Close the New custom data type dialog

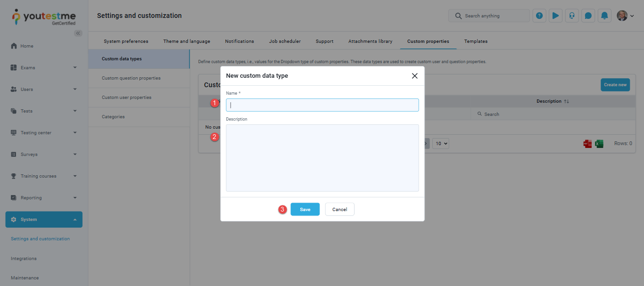[x=414, y=76]
